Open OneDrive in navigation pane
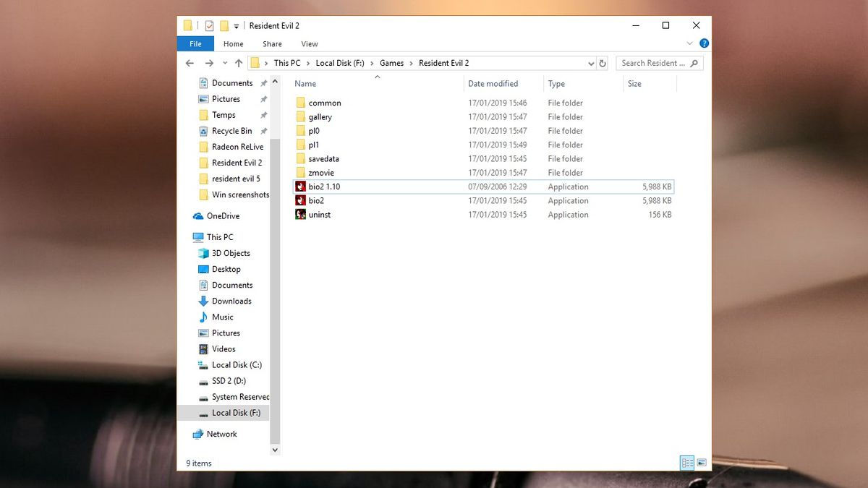The height and width of the screenshot is (488, 868). (216, 215)
